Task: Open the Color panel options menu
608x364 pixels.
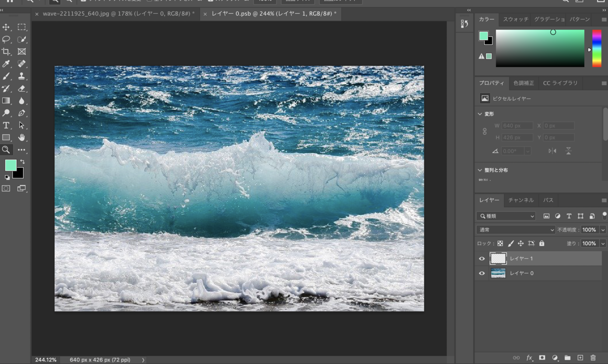Action: tap(604, 19)
